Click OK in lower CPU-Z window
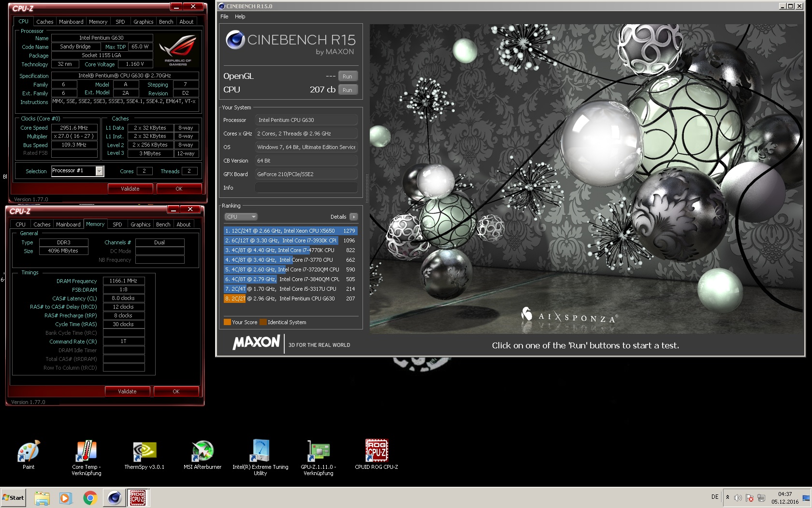This screenshot has height=508, width=812. coord(176,391)
